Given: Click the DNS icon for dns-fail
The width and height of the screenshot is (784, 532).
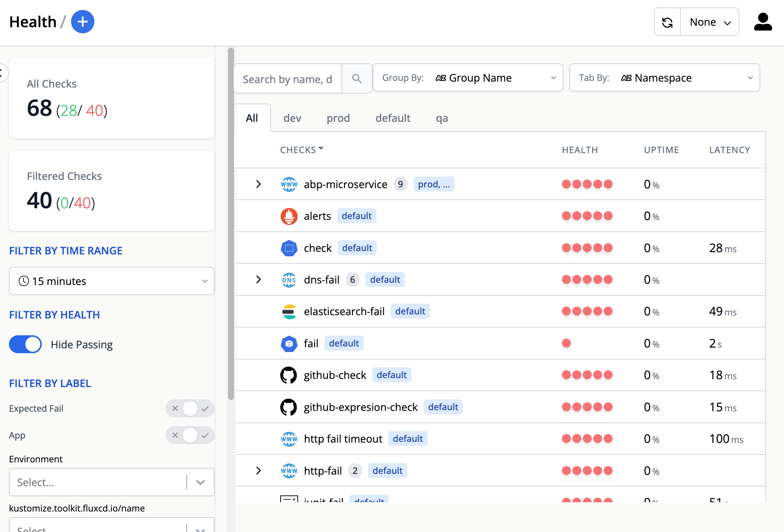Looking at the screenshot, I should pos(289,280).
